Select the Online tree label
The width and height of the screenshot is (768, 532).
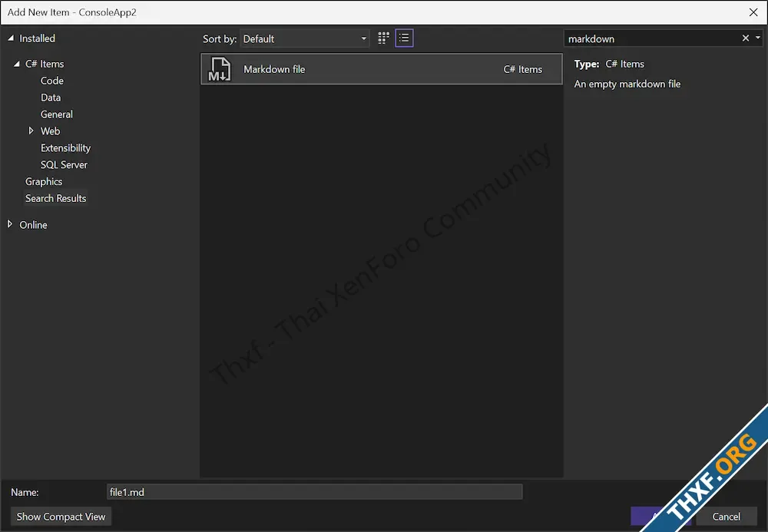pos(33,225)
